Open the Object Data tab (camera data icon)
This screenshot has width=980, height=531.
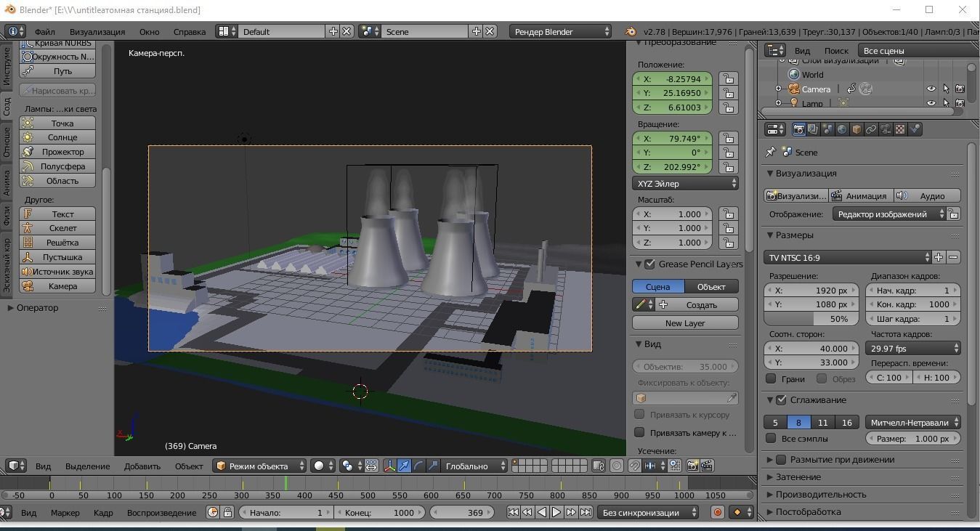tap(886, 129)
